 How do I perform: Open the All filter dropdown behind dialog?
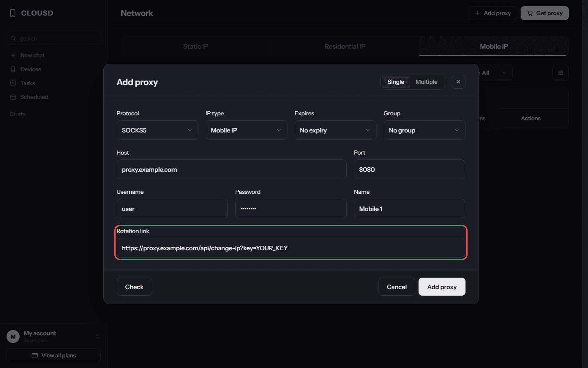pos(495,73)
